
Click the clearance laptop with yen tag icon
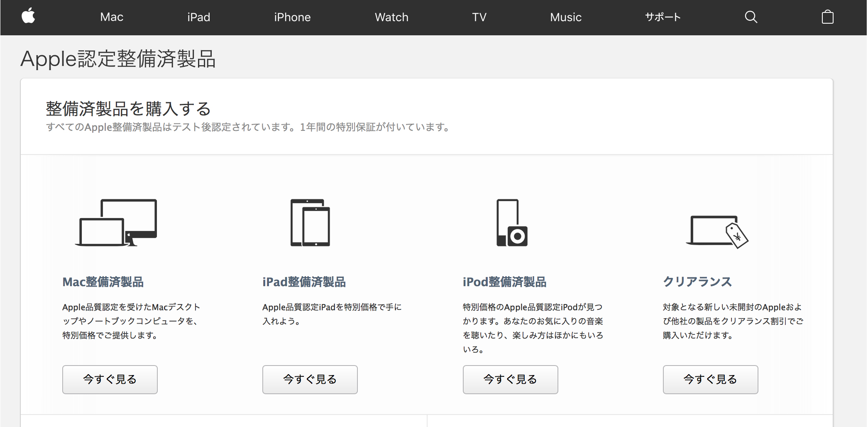click(x=717, y=232)
